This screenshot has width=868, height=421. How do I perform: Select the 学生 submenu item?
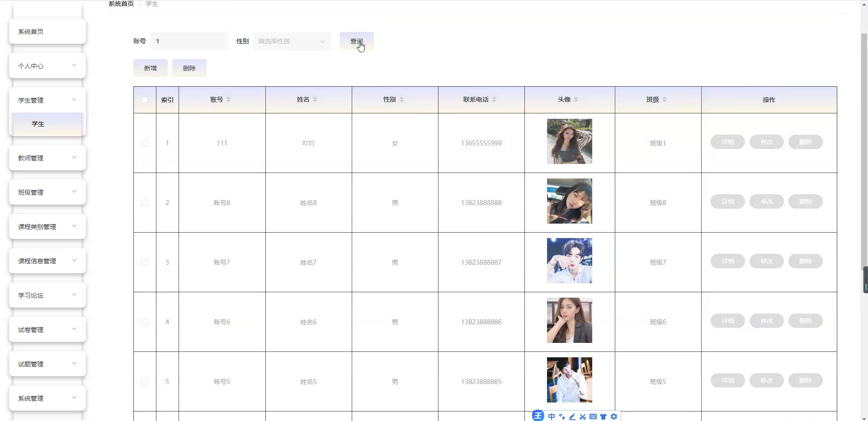point(47,124)
